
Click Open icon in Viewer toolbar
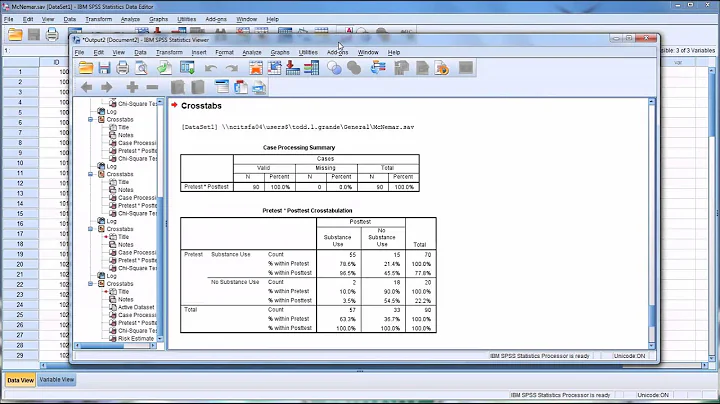pos(86,68)
